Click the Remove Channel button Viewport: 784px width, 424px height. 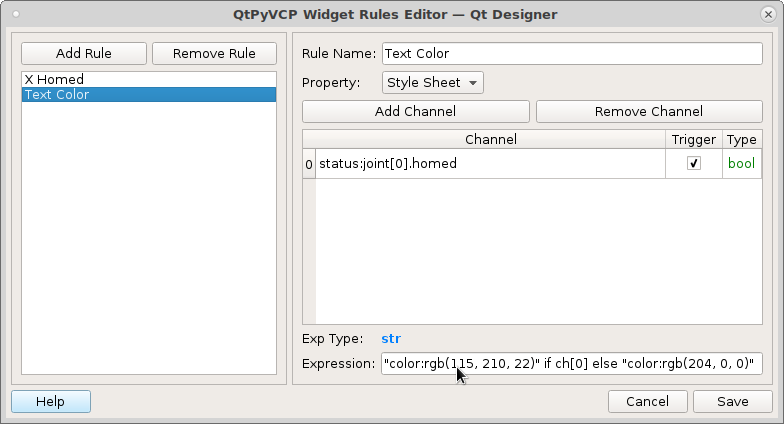(x=649, y=112)
